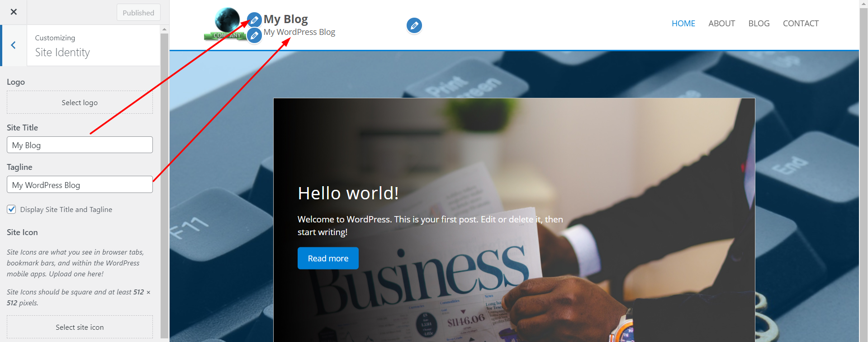868x342 pixels.
Task: Open the BLOG menu item
Action: coord(759,24)
